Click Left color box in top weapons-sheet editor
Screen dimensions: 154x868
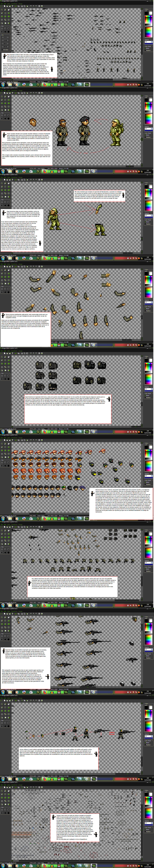pyautogui.click(x=146, y=13)
